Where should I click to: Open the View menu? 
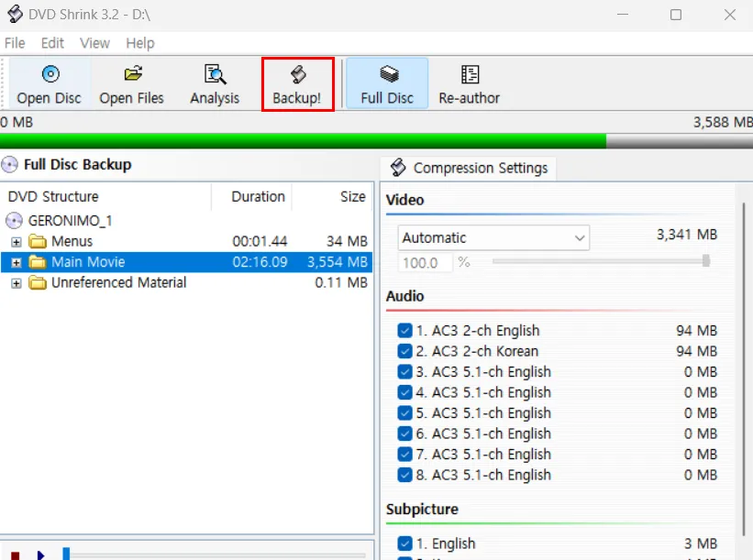tap(94, 43)
